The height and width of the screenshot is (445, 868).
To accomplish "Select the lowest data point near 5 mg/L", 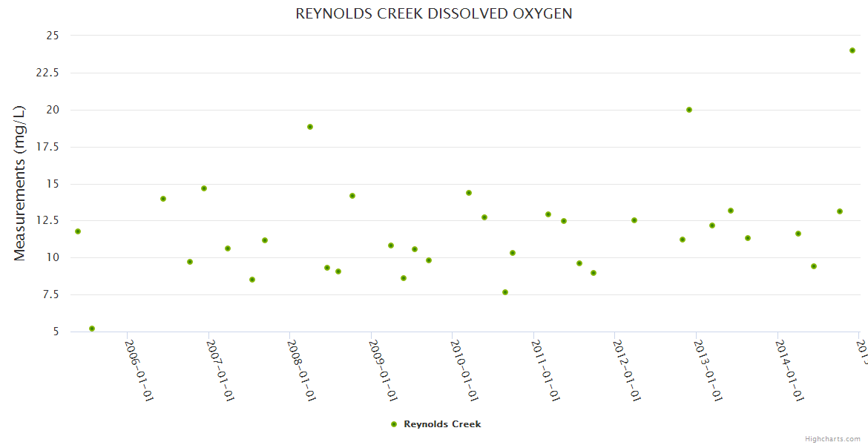I will point(92,329).
